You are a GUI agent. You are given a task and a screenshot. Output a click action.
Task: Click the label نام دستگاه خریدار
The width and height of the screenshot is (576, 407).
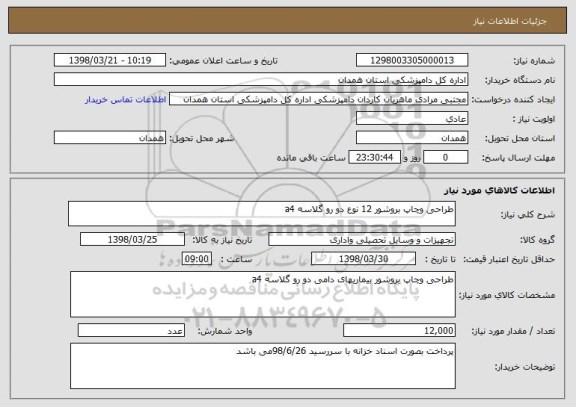(x=521, y=80)
